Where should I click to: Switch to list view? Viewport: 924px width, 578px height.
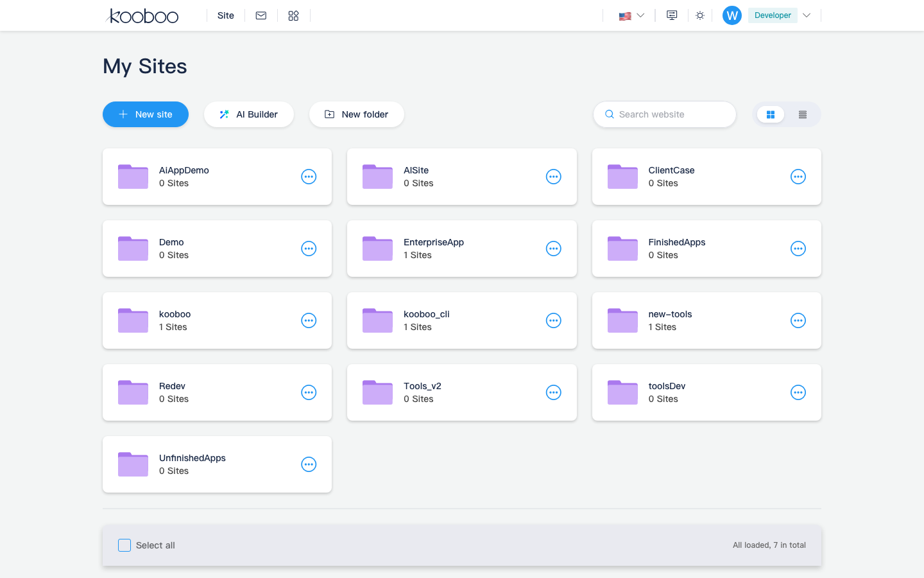click(803, 114)
